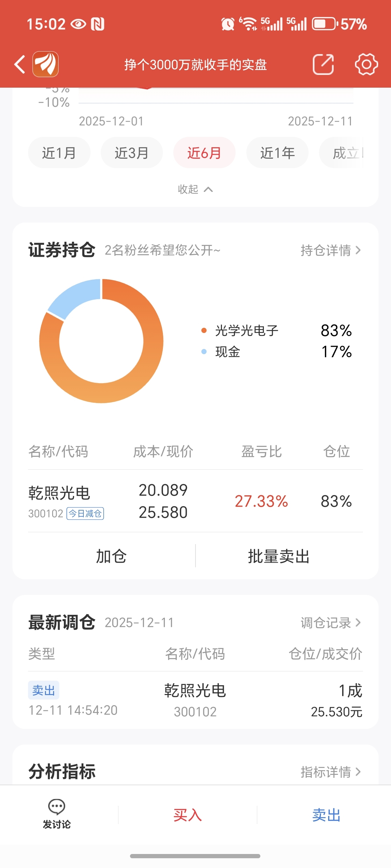Open 调仓记录 rebalancing records
391x868 pixels.
coord(330,623)
